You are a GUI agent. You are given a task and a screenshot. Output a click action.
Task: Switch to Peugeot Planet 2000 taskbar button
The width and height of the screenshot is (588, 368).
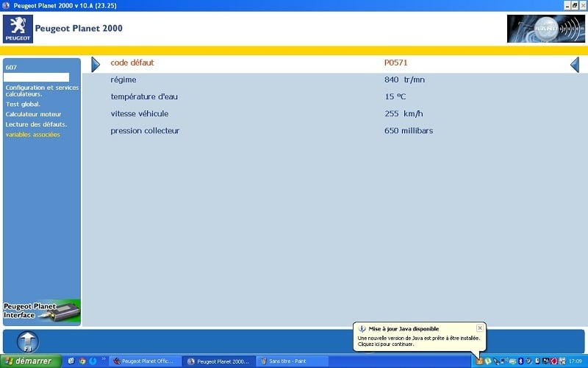(x=220, y=361)
